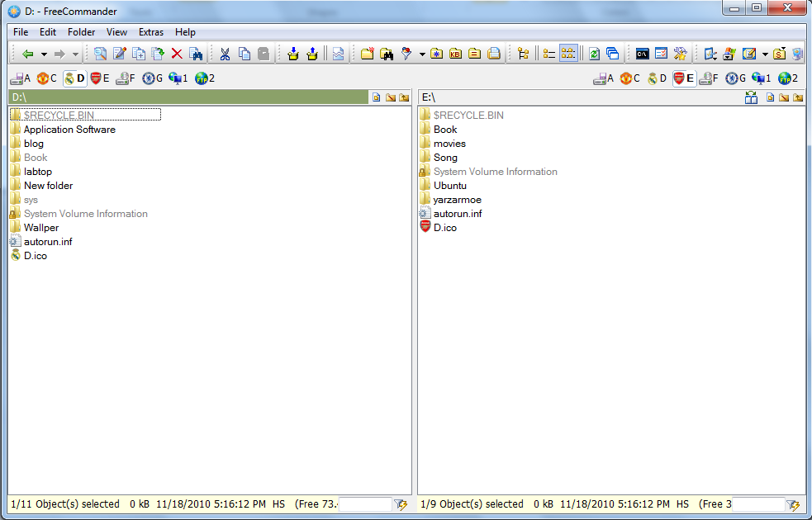Click the D:\ path bar
This screenshot has width=812, height=520.
(x=188, y=97)
